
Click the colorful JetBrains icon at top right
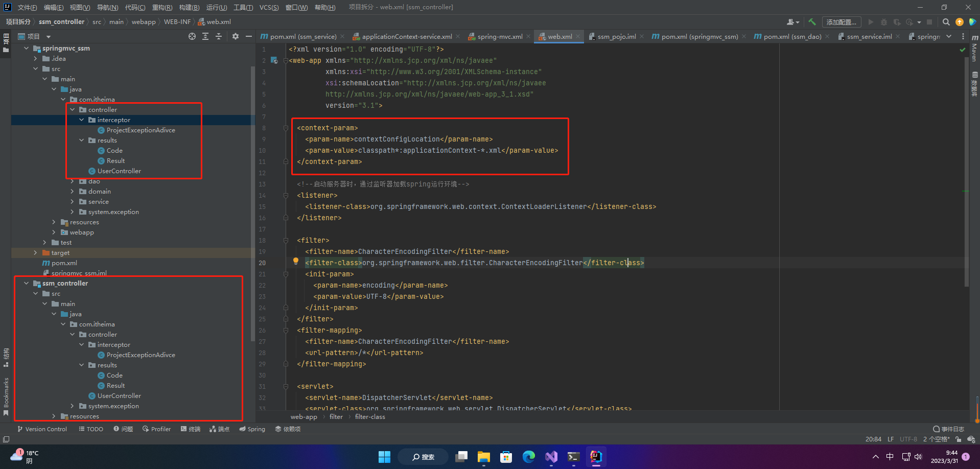[973, 22]
